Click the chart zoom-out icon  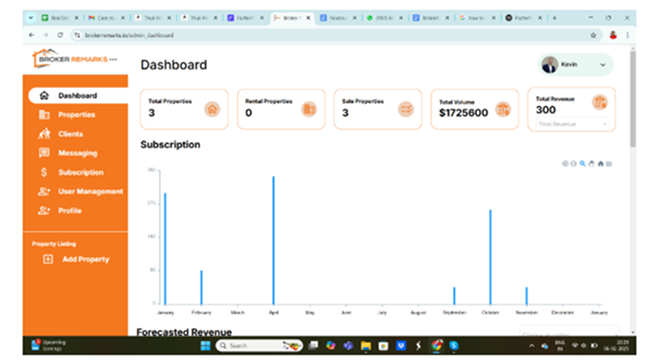click(573, 164)
